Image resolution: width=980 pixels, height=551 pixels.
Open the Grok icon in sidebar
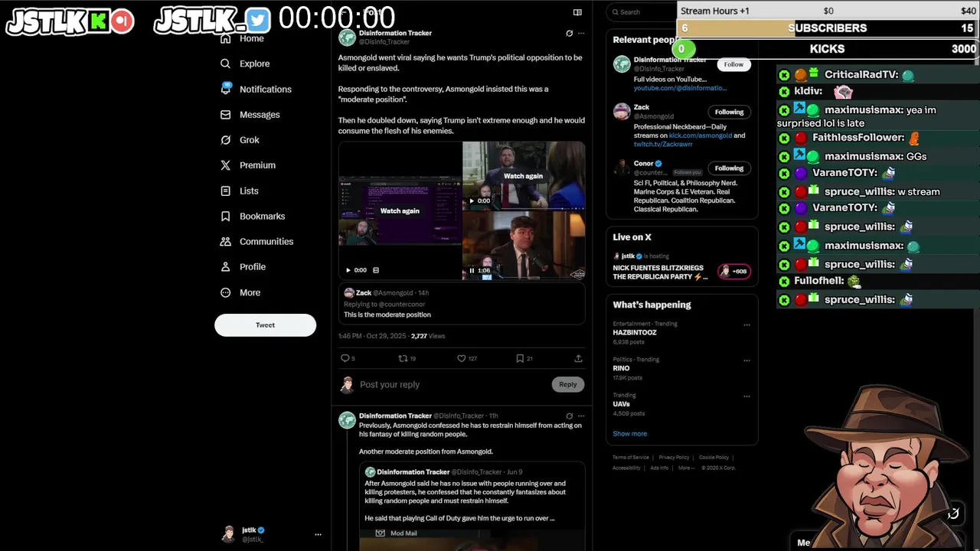coord(225,140)
